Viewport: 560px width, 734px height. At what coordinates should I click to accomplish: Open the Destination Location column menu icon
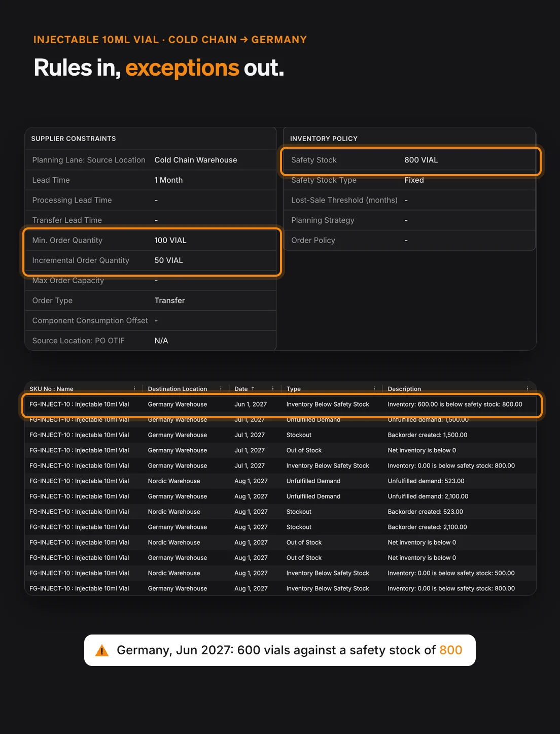click(221, 389)
